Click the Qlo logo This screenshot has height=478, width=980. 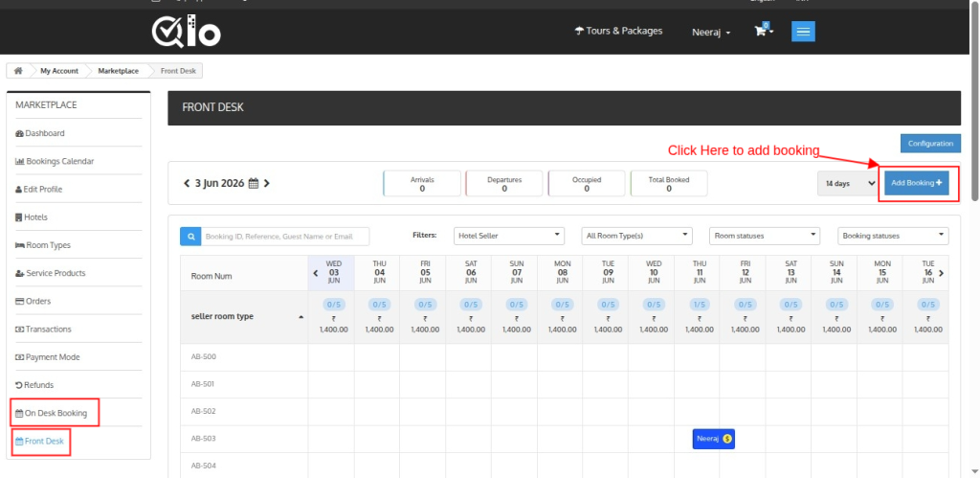coord(187,32)
